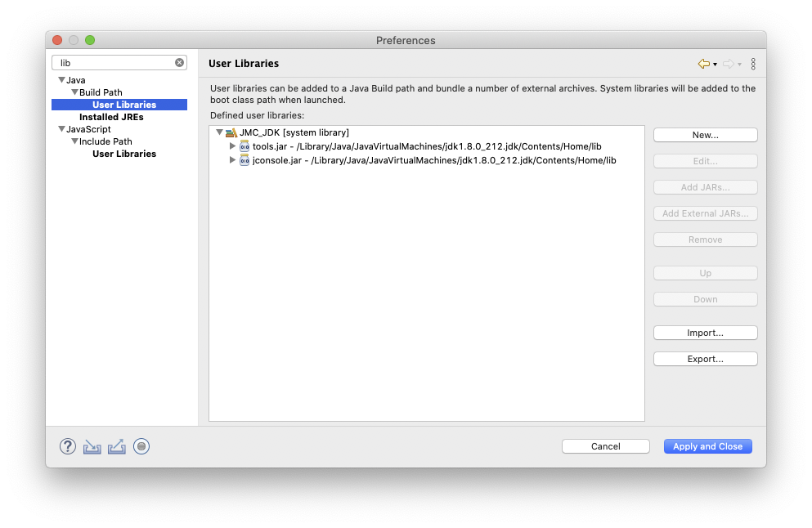Select the JavaScript category label
This screenshot has width=812, height=528.
point(88,129)
